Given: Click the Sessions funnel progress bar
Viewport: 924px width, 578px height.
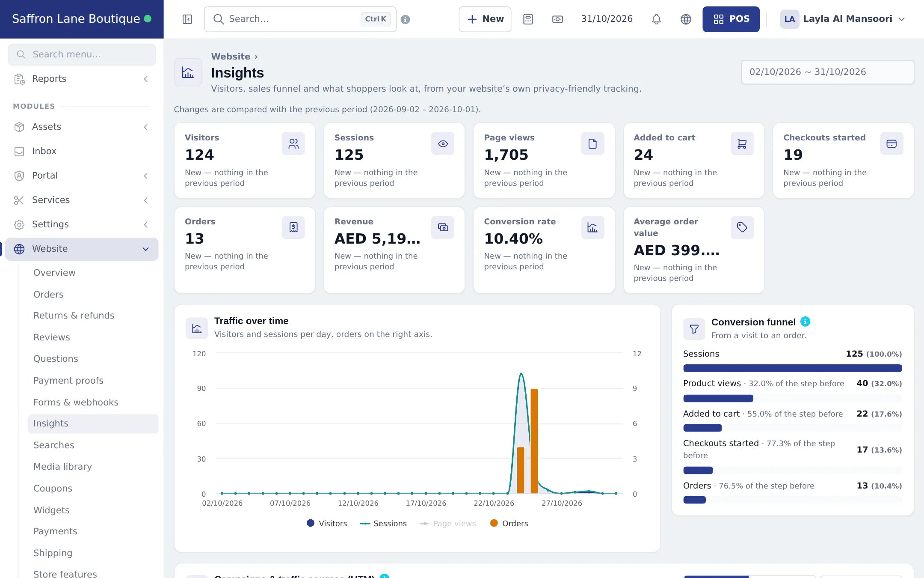Looking at the screenshot, I should [792, 368].
